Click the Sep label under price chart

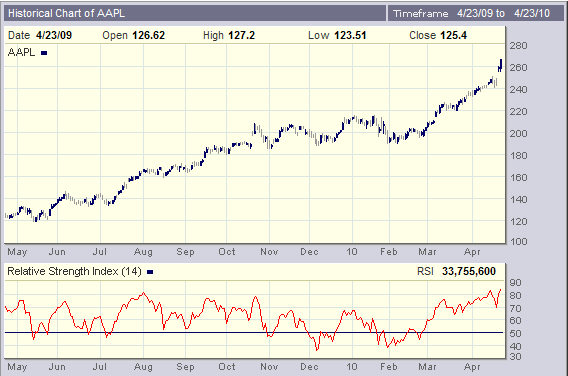tap(185, 252)
